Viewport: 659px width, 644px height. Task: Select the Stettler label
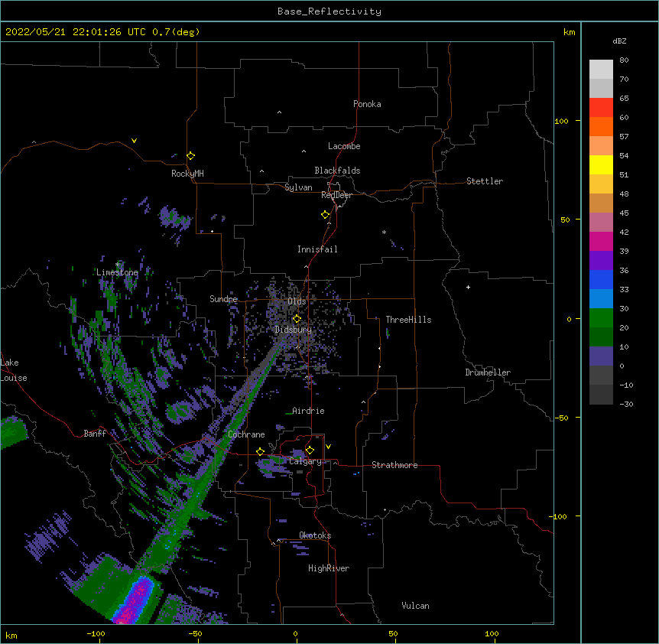pos(485,181)
